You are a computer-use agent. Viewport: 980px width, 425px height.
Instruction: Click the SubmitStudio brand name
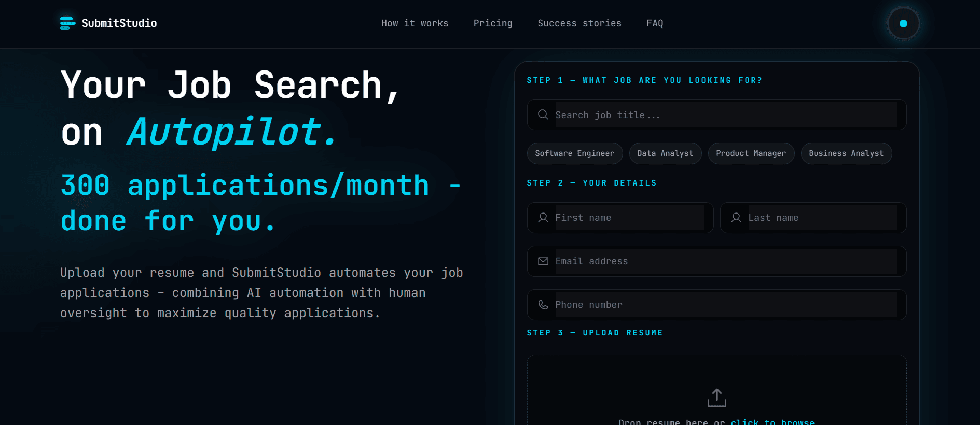[x=119, y=23]
